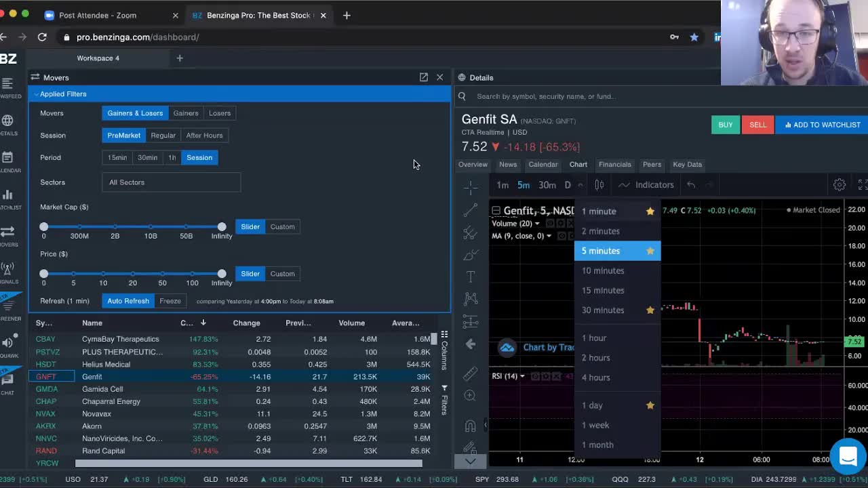Toggle the magnet mode tool

[470, 426]
